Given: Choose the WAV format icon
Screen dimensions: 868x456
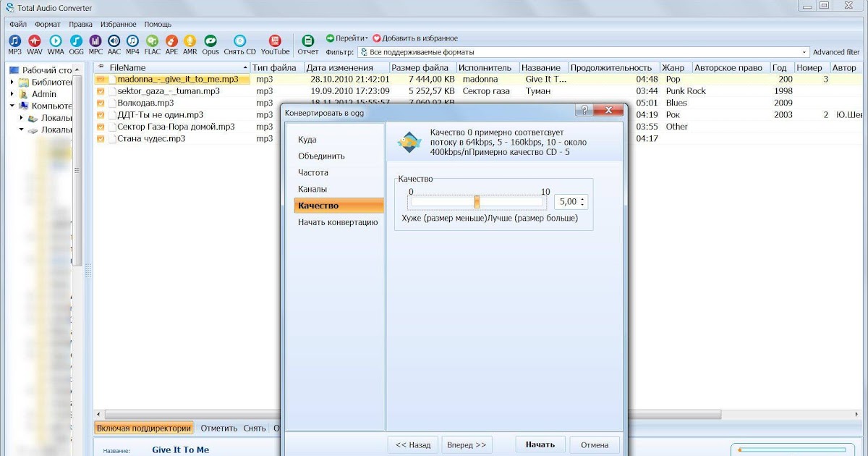Looking at the screenshot, I should 35,41.
